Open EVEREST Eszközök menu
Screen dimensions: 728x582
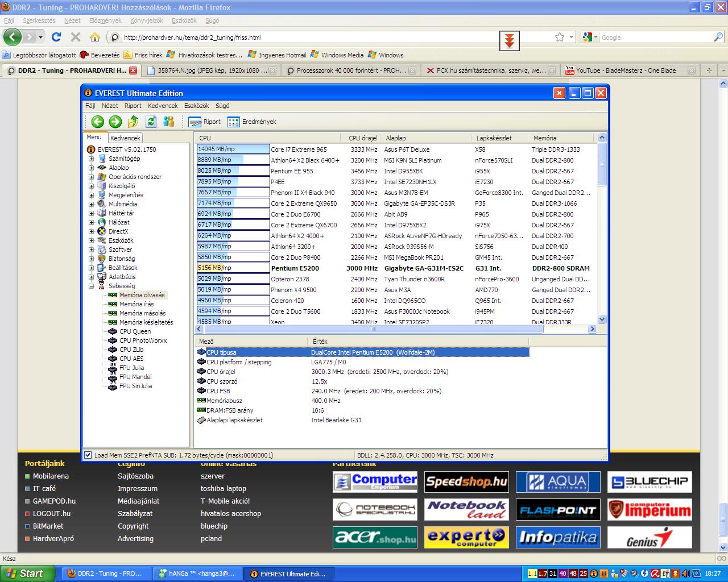(197, 106)
